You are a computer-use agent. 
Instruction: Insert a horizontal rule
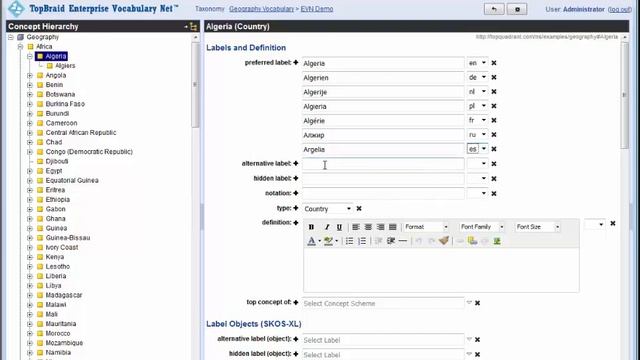click(x=403, y=241)
